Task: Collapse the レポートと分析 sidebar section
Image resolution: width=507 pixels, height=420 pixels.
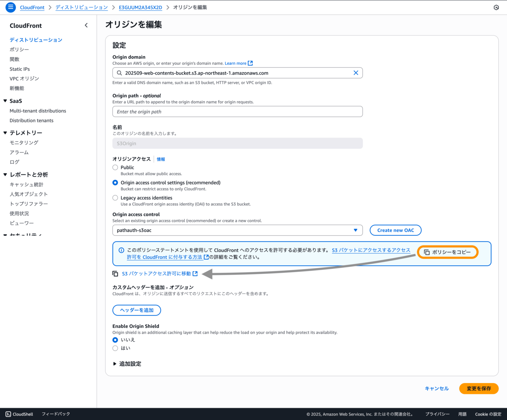Action: coord(5,175)
